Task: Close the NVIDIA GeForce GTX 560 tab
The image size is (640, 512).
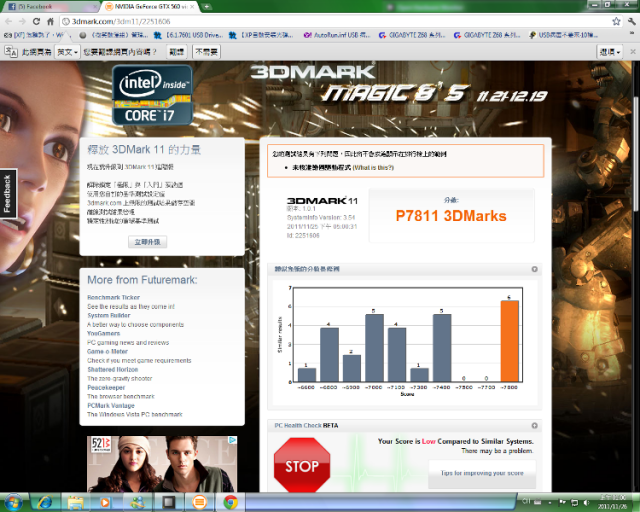Action: click(192, 7)
